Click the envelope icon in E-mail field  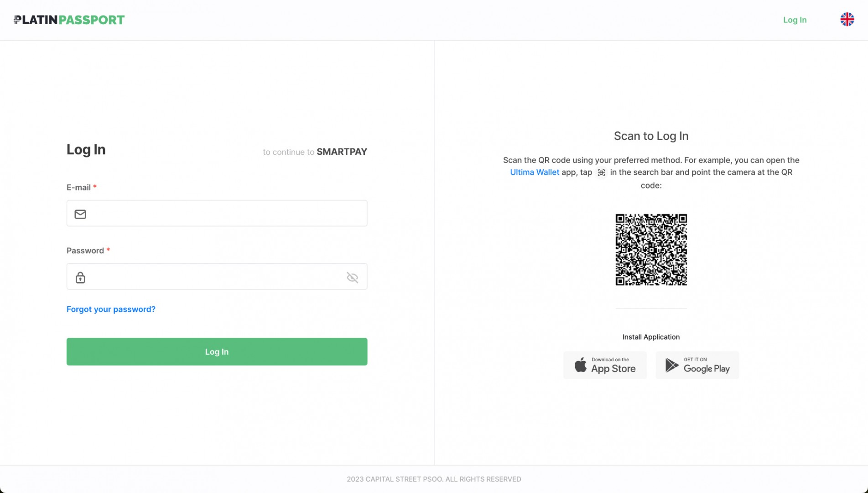coord(80,214)
